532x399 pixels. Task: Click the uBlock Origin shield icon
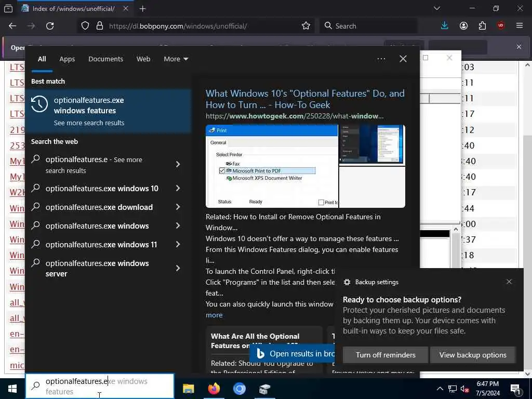coord(501,26)
